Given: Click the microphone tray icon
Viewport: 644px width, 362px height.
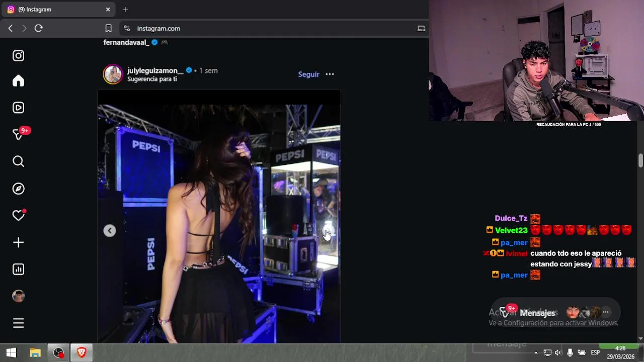Looking at the screenshot, I should click(570, 353).
